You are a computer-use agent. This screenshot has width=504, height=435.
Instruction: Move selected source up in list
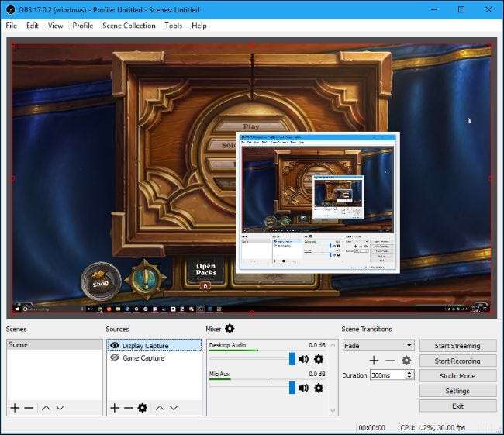(x=160, y=408)
